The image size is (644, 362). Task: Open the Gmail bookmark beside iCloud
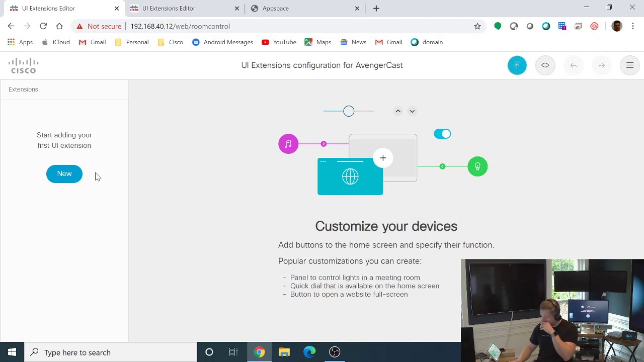(93, 42)
